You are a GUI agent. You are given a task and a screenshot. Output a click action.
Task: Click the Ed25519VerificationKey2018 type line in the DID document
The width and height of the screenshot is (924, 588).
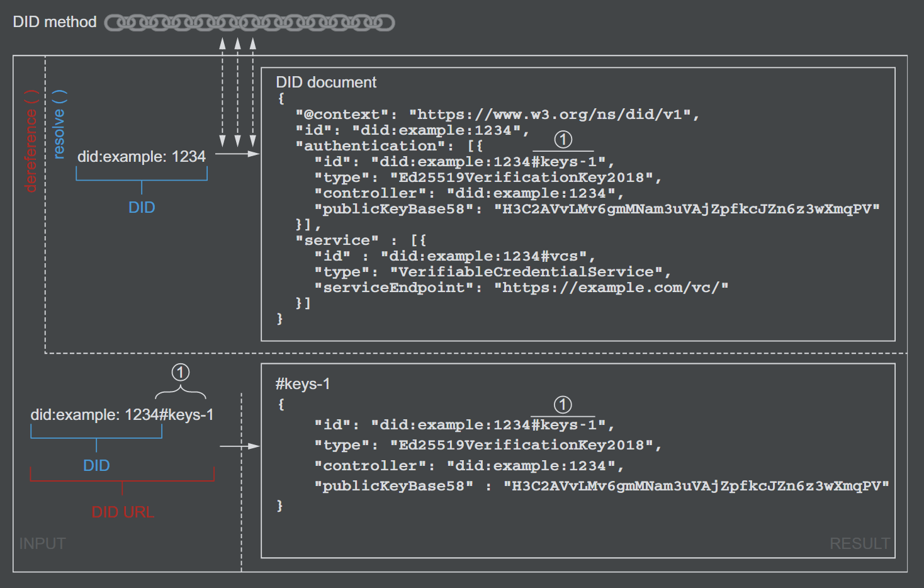coord(488,177)
